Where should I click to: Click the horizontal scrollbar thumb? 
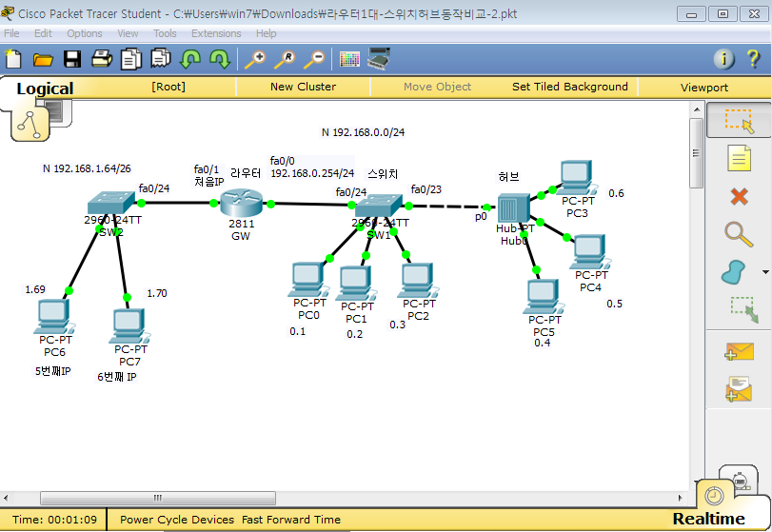pyautogui.click(x=158, y=498)
